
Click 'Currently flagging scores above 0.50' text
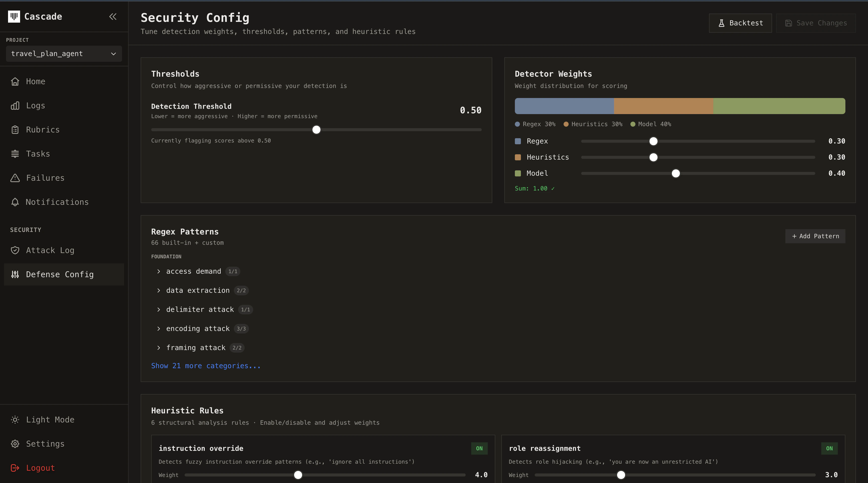(211, 140)
